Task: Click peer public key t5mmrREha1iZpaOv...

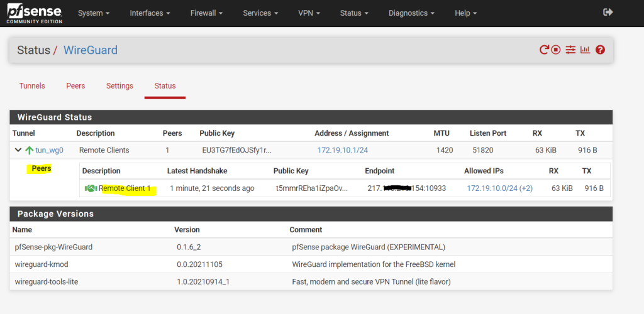Action: 312,188
